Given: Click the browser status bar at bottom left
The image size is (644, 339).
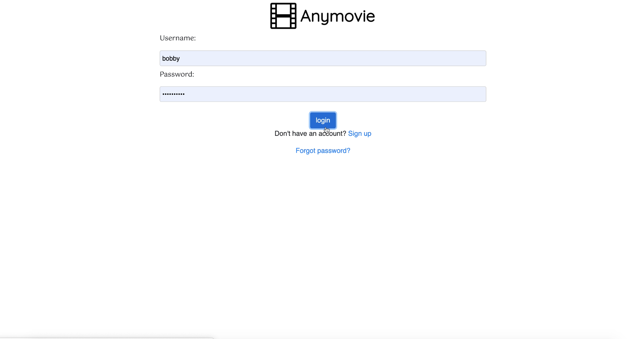Looking at the screenshot, I should pyautogui.click(x=106, y=338).
